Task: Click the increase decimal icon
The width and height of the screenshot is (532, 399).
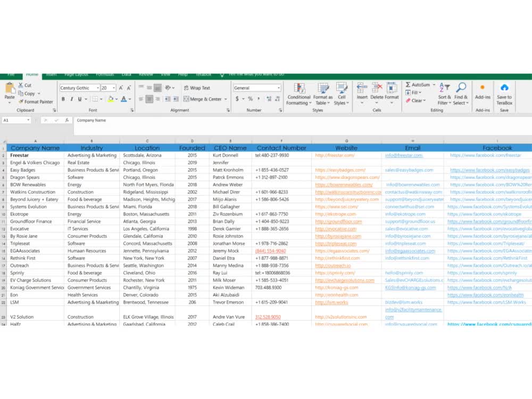Action: (x=269, y=99)
